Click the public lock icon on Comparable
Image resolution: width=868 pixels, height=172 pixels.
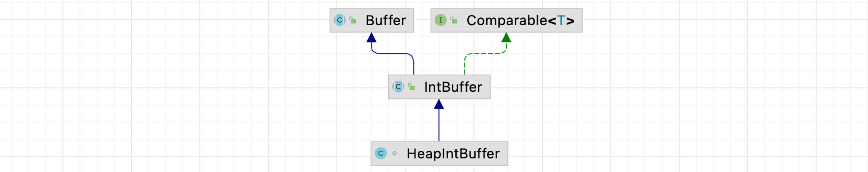pyautogui.click(x=454, y=20)
